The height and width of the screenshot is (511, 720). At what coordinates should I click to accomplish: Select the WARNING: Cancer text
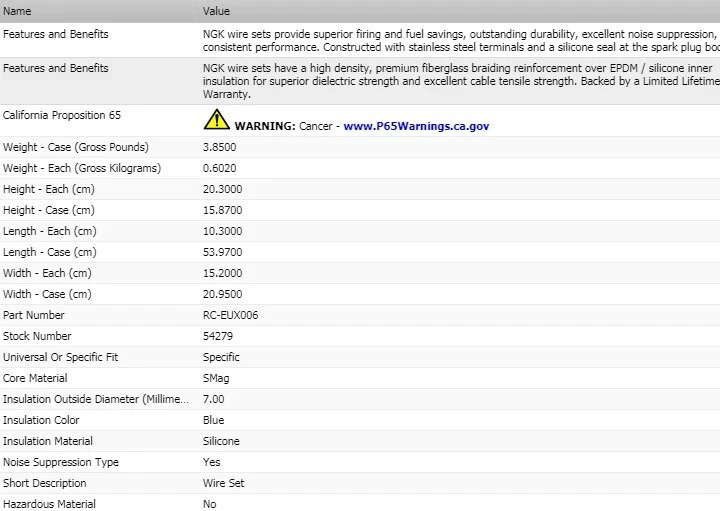click(283, 126)
